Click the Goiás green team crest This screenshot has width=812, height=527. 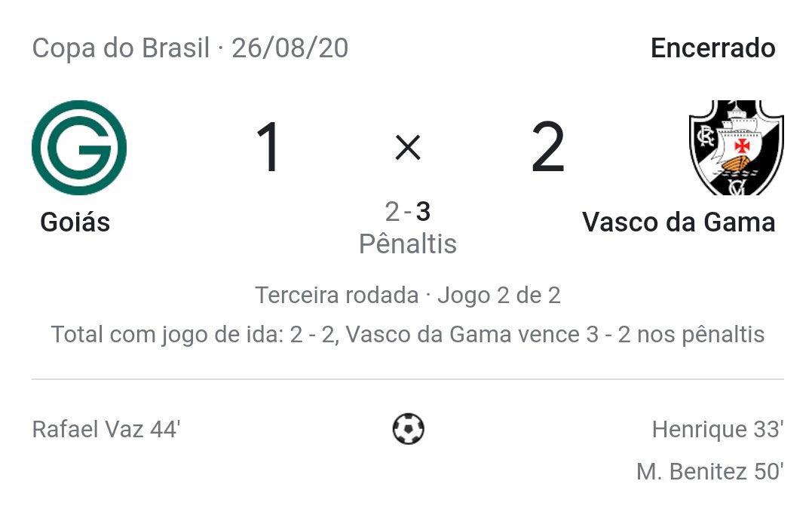(79, 148)
